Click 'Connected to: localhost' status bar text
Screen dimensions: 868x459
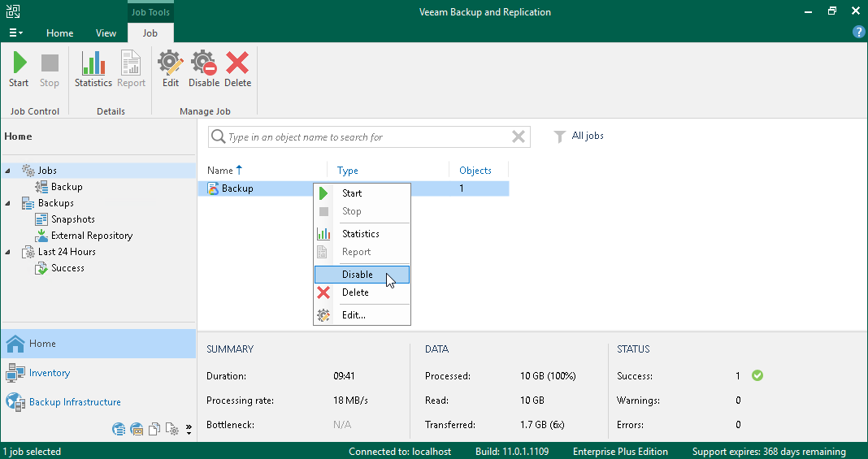400,451
